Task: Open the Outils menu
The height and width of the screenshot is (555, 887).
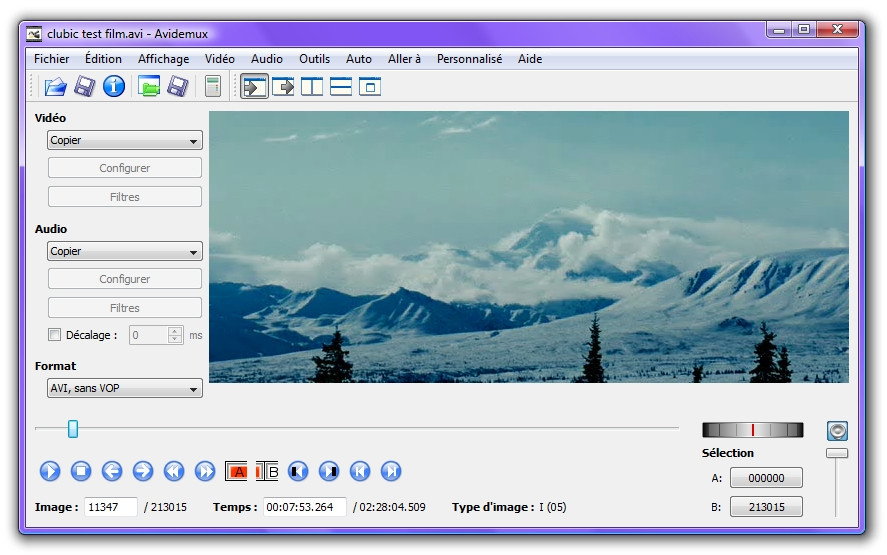Action: point(314,59)
